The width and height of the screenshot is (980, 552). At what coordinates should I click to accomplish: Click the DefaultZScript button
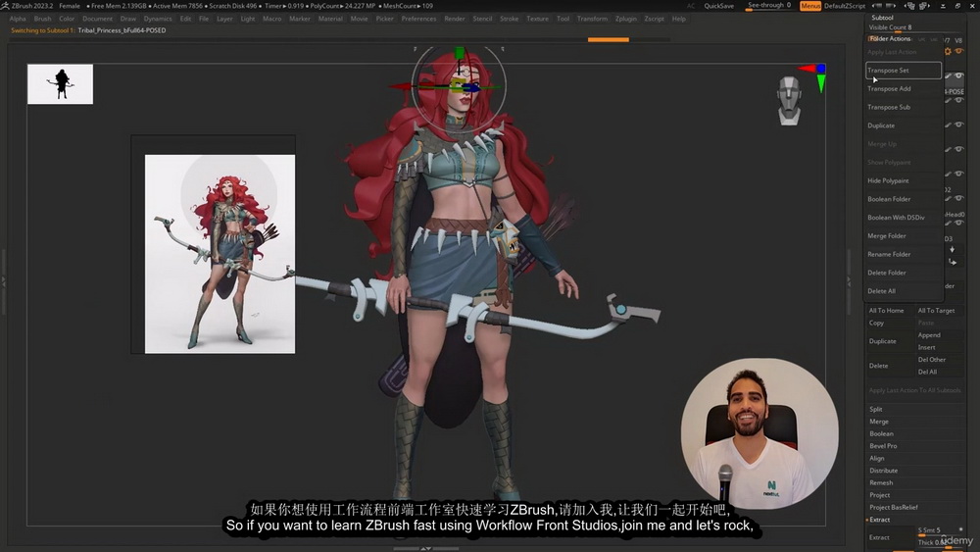click(x=845, y=6)
